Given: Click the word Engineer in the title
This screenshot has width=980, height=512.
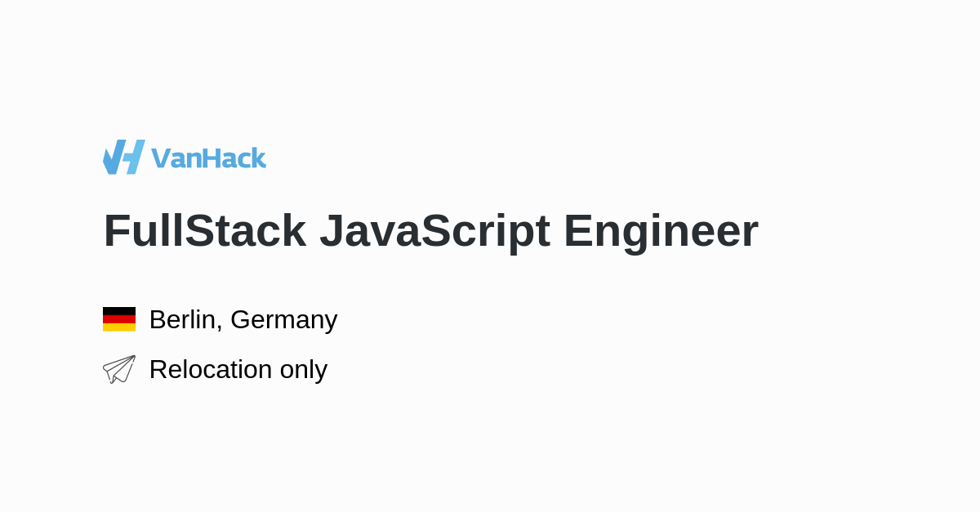Looking at the screenshot, I should tap(661, 230).
